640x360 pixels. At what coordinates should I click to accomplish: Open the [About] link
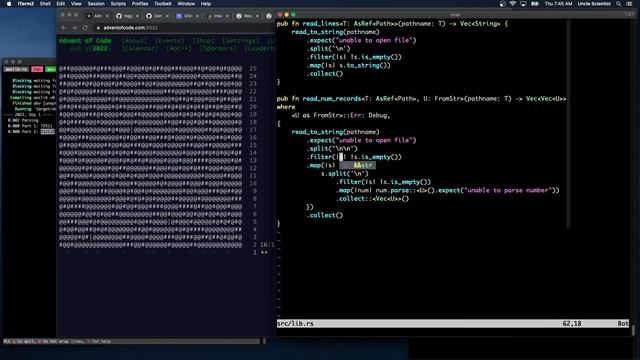134,40
